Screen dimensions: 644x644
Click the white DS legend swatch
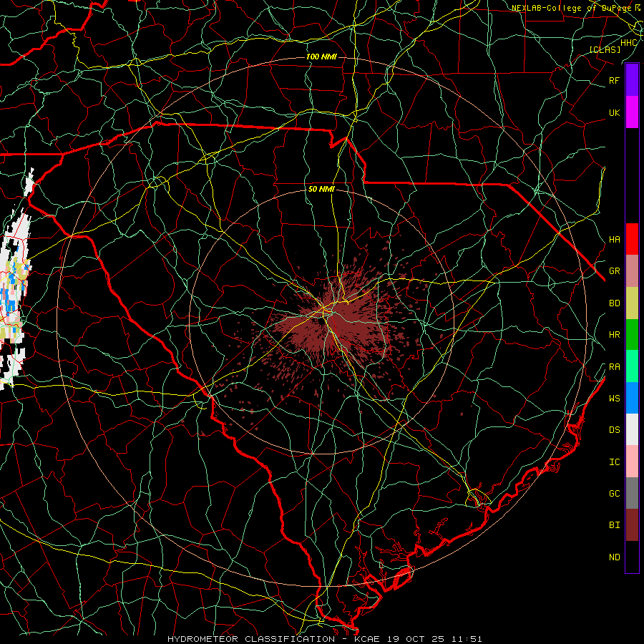(x=632, y=429)
